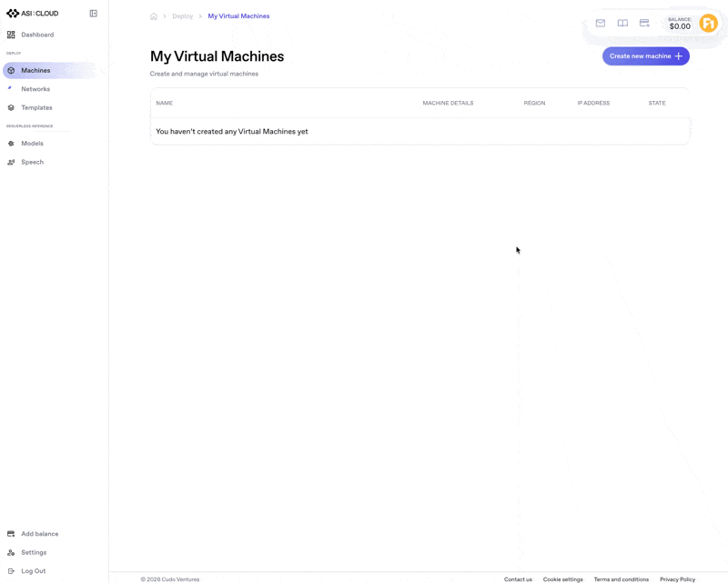
Task: Open the mail envelope icon
Action: (601, 23)
